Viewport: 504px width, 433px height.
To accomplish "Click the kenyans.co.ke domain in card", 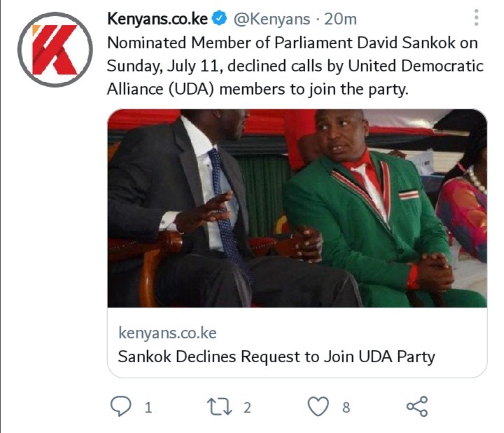I will [167, 333].
